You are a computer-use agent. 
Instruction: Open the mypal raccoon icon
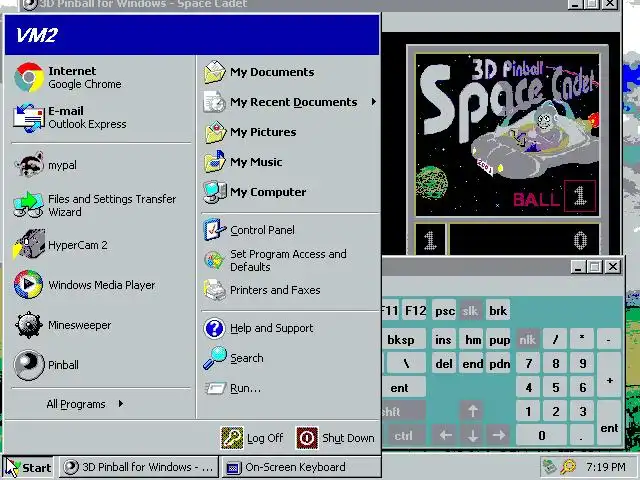click(x=29, y=164)
